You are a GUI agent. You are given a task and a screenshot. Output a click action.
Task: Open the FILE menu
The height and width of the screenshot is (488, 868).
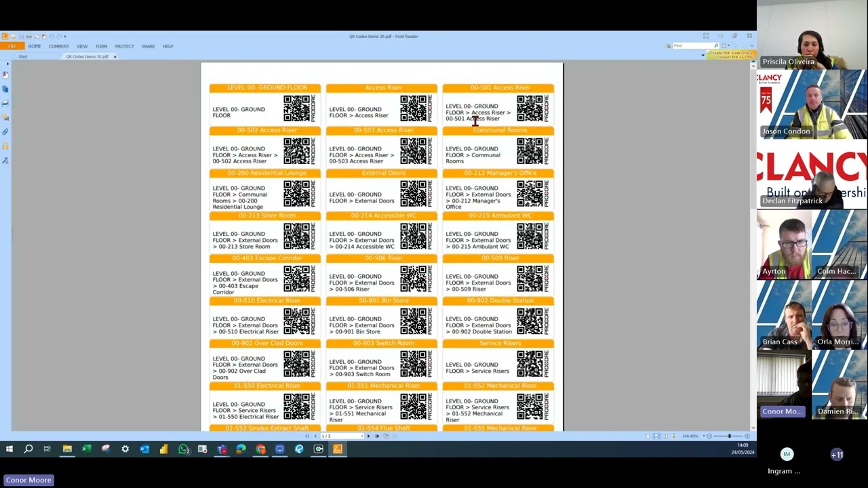coord(12,46)
